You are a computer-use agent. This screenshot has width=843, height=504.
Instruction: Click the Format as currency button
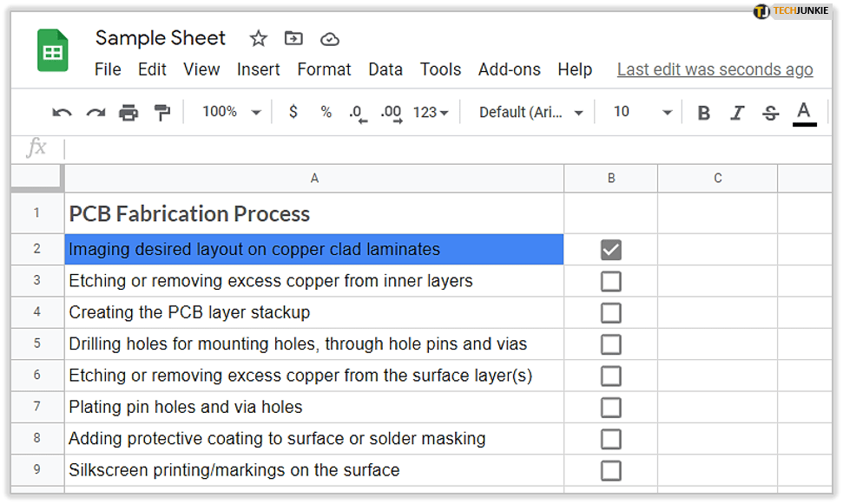coord(293,112)
